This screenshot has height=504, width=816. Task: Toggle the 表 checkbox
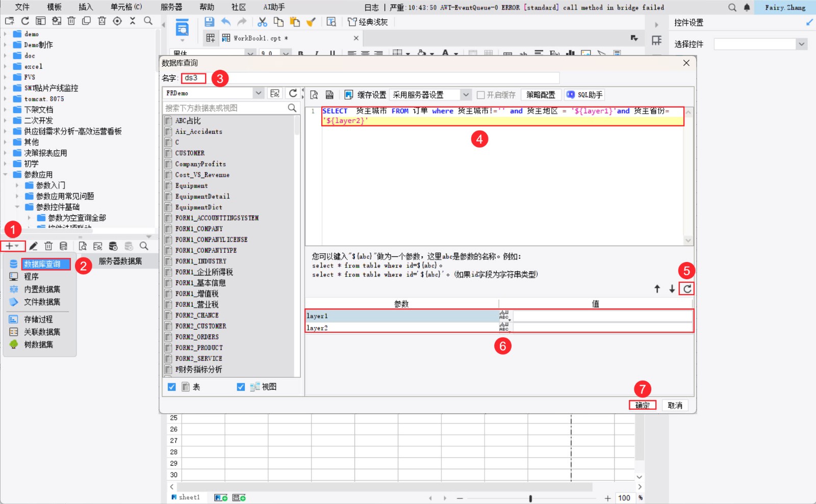pos(172,387)
